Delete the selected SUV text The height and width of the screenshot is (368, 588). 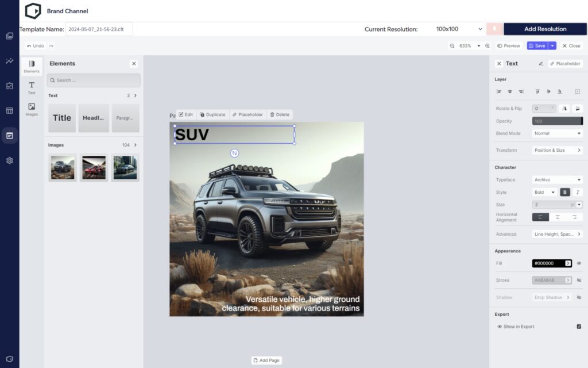click(x=279, y=114)
